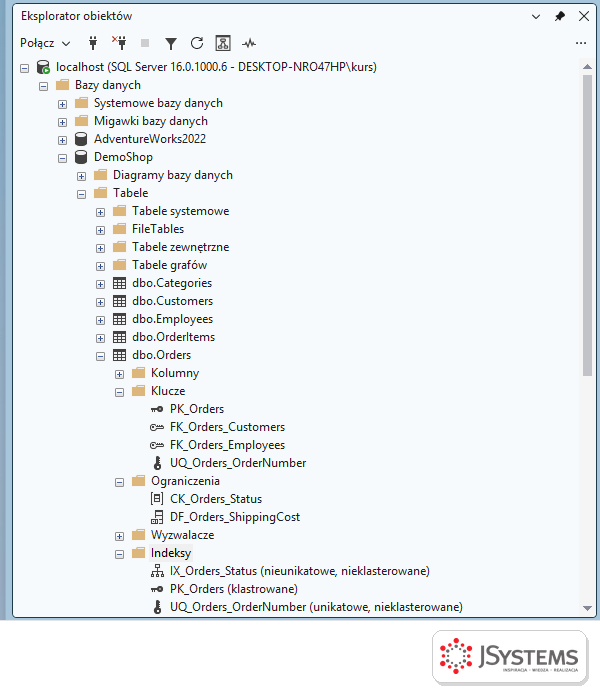600x692 pixels.
Task: Click the AdventureWorks2022 database cylinder icon
Action: (81, 139)
